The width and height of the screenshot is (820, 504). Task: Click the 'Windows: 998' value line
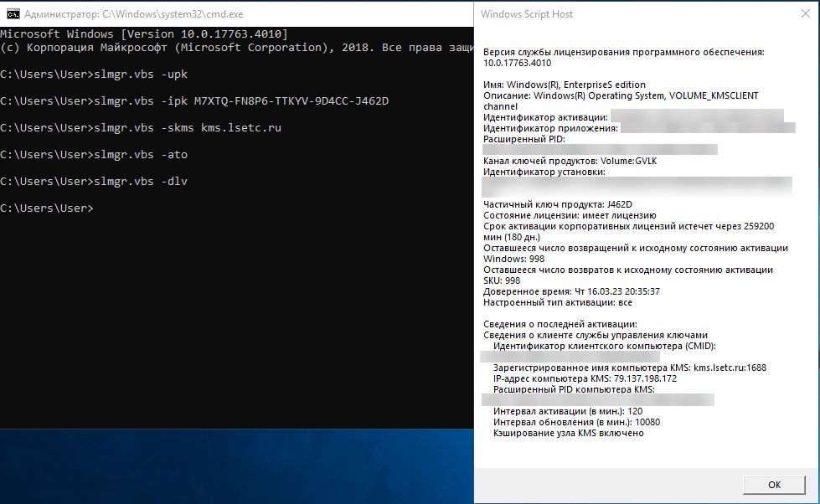pos(513,259)
